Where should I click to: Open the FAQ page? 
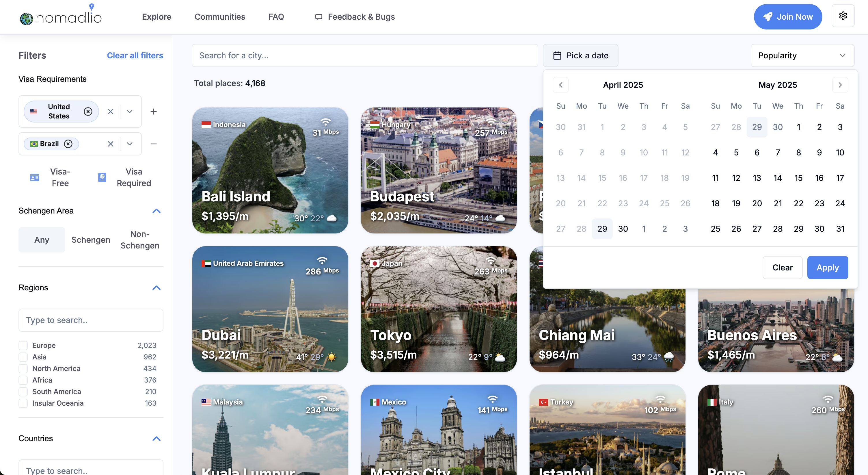pyautogui.click(x=276, y=17)
